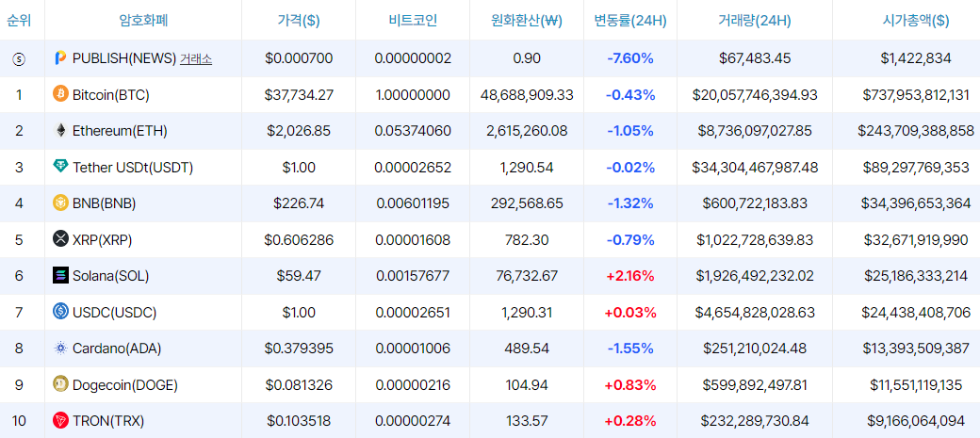Sort by the 암호화폐 column header
The width and height of the screenshot is (980, 438).
(x=144, y=20)
